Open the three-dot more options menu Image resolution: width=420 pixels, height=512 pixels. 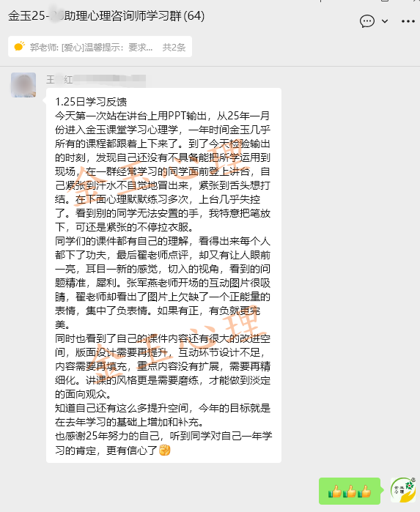(408, 21)
